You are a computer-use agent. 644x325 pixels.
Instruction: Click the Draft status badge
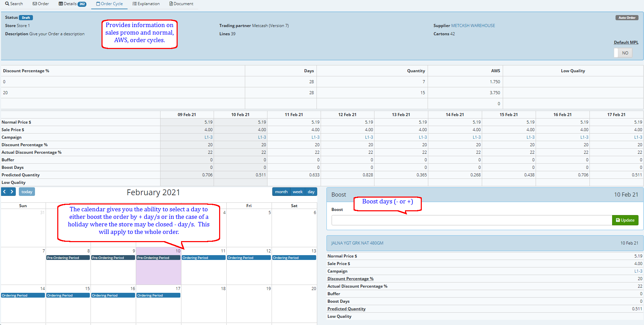[x=26, y=17]
